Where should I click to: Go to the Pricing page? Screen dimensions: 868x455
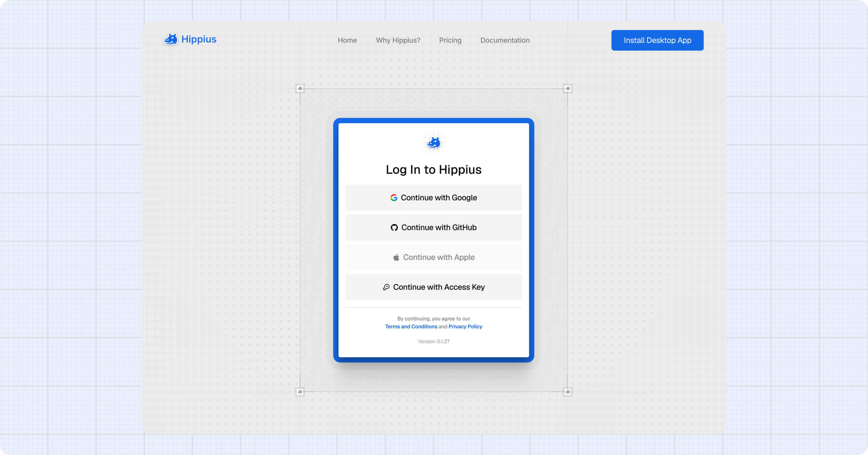click(450, 40)
